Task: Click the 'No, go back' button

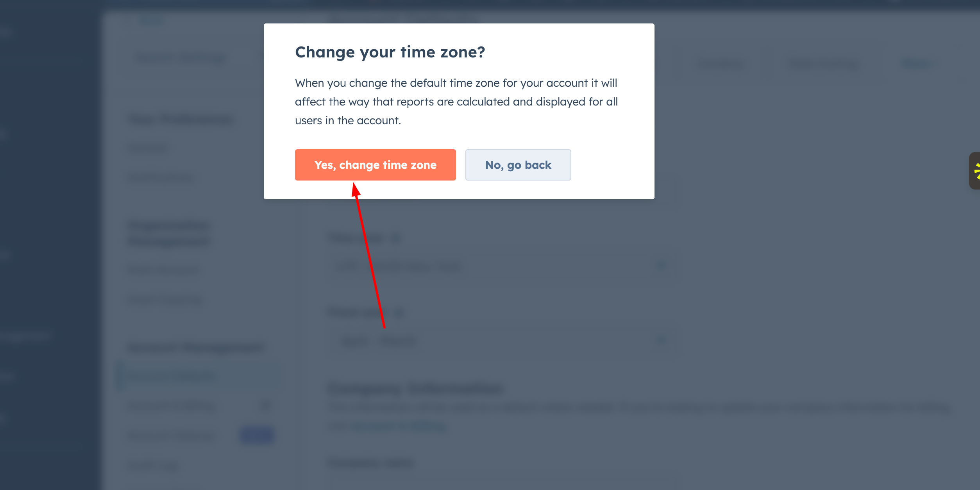Action: 518,165
